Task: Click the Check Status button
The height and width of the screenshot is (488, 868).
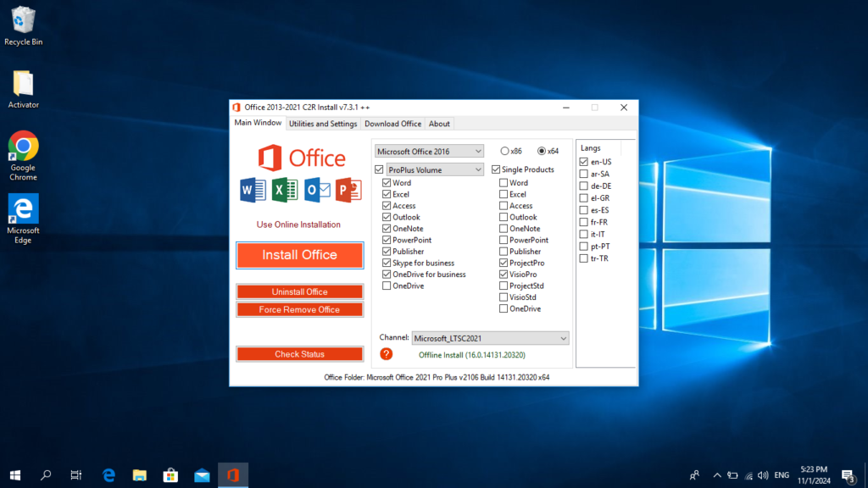Action: click(299, 354)
